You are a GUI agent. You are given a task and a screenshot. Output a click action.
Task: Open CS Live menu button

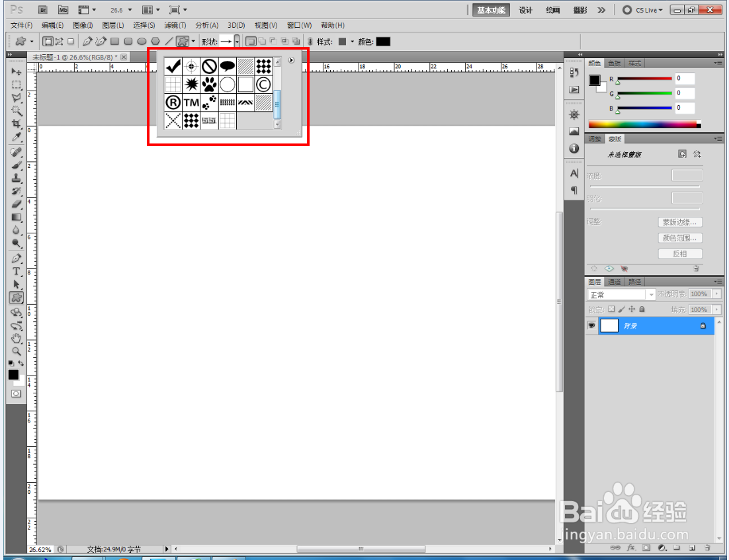tap(642, 10)
